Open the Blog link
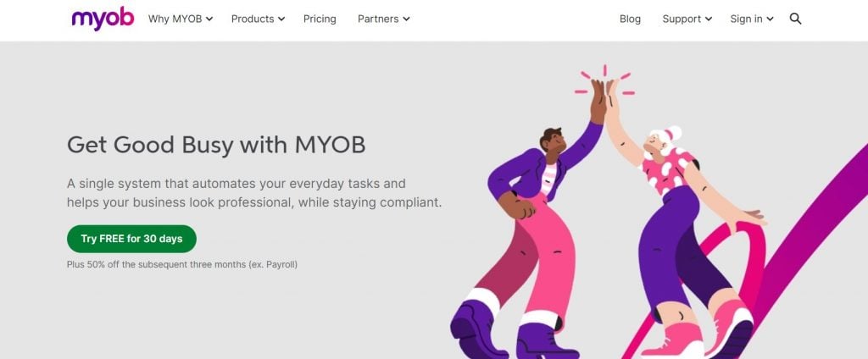The image size is (868, 359). point(630,19)
